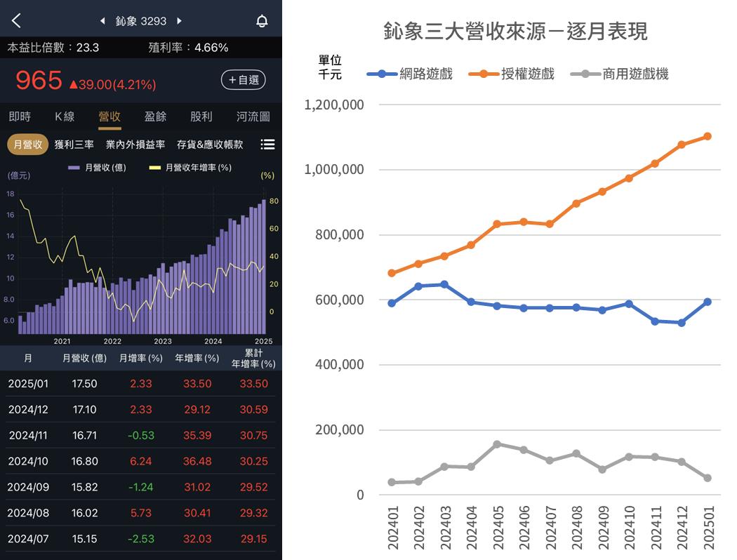Open the notification bell icon
Screen dimensions: 737x560
260,21
